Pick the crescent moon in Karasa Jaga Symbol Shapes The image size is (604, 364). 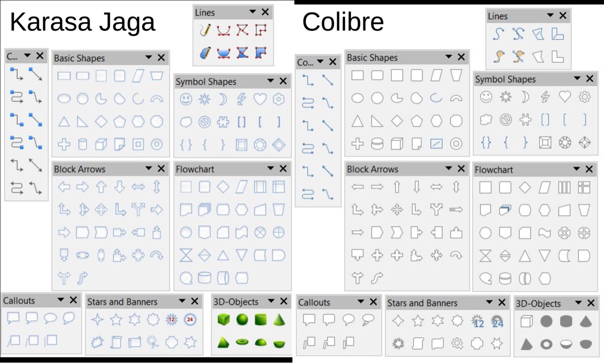222,100
